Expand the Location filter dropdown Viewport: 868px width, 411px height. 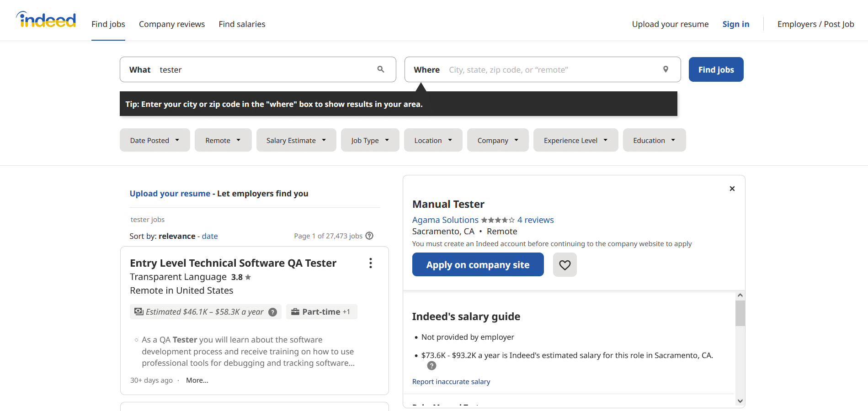click(433, 140)
